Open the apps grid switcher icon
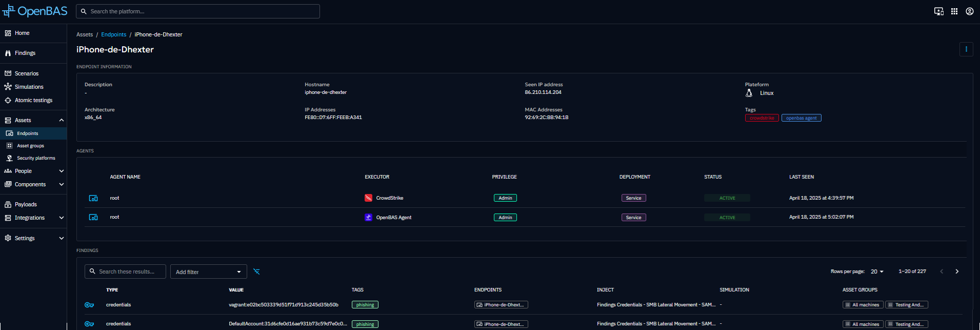Viewport: 980px width, 330px height. (x=954, y=11)
